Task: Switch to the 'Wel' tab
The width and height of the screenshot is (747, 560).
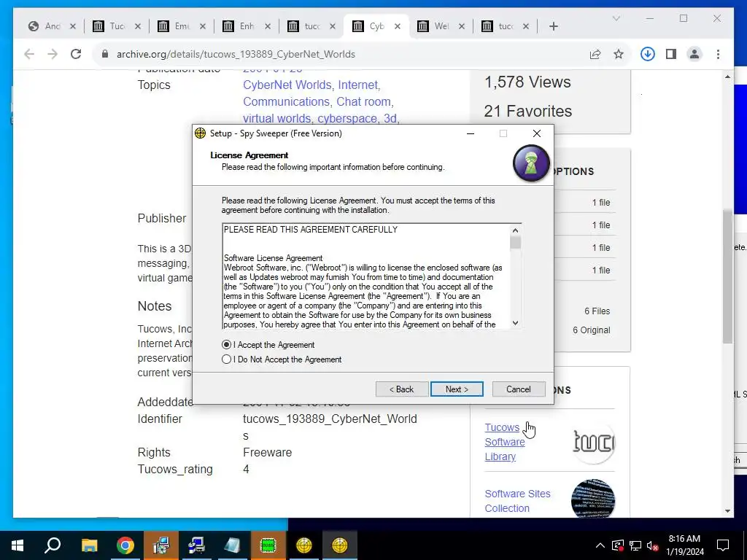Action: pyautogui.click(x=441, y=26)
